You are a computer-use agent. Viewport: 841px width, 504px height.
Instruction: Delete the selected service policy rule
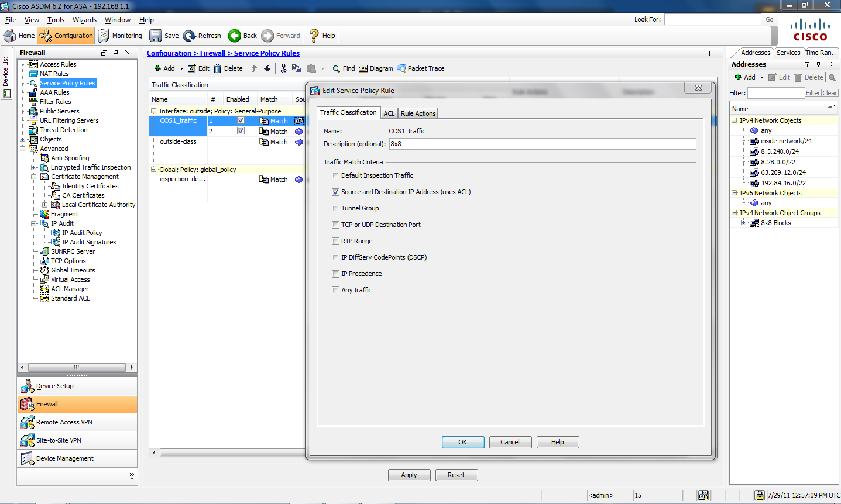228,68
